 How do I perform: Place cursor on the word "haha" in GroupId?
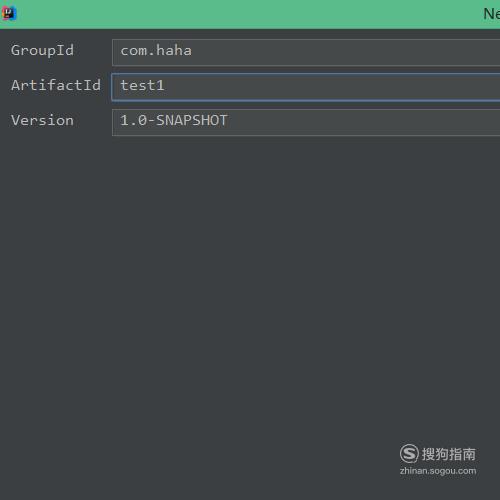pyautogui.click(x=174, y=51)
